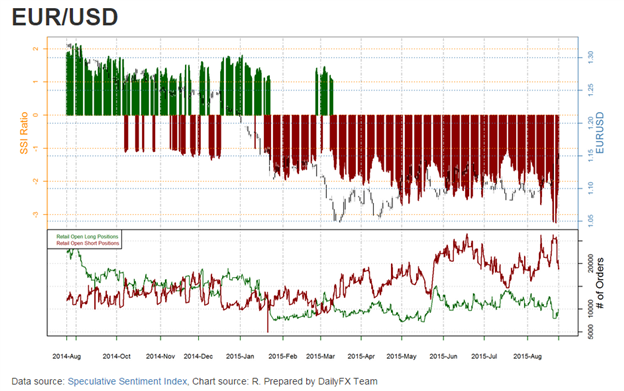Select the 2015-Apr date axis label

(361, 356)
